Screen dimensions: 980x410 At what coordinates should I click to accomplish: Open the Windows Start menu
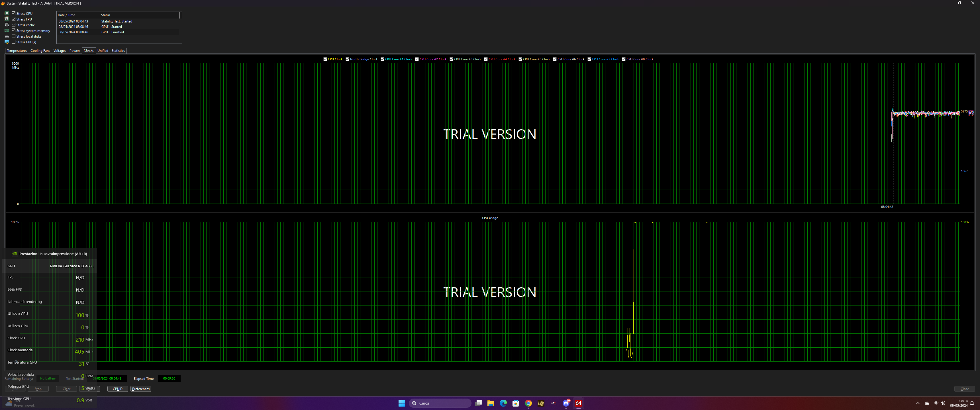pyautogui.click(x=402, y=403)
